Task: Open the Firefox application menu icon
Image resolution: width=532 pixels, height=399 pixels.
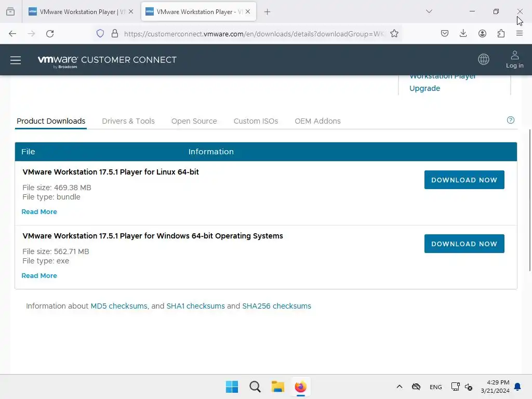Action: pos(520,34)
